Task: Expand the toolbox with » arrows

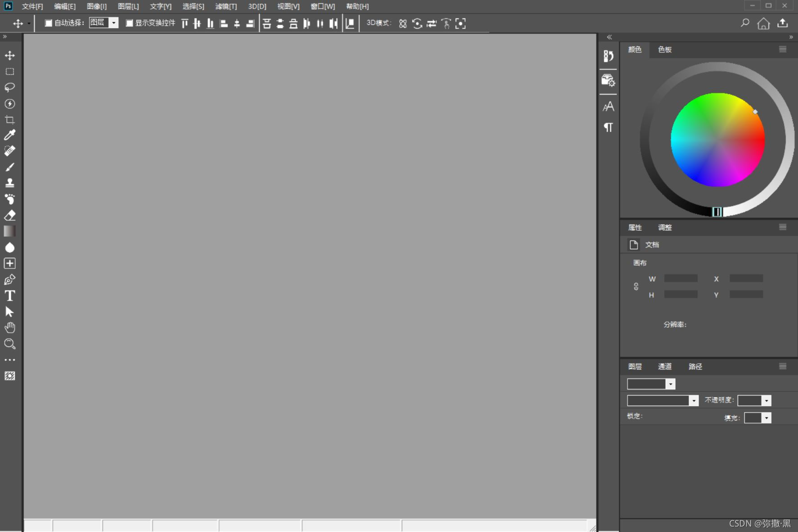Action: coord(5,37)
